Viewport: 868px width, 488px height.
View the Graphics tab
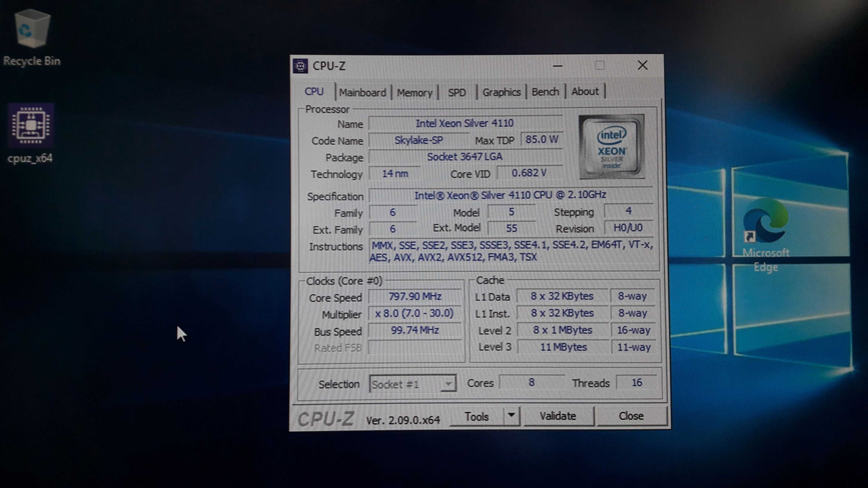(x=501, y=92)
